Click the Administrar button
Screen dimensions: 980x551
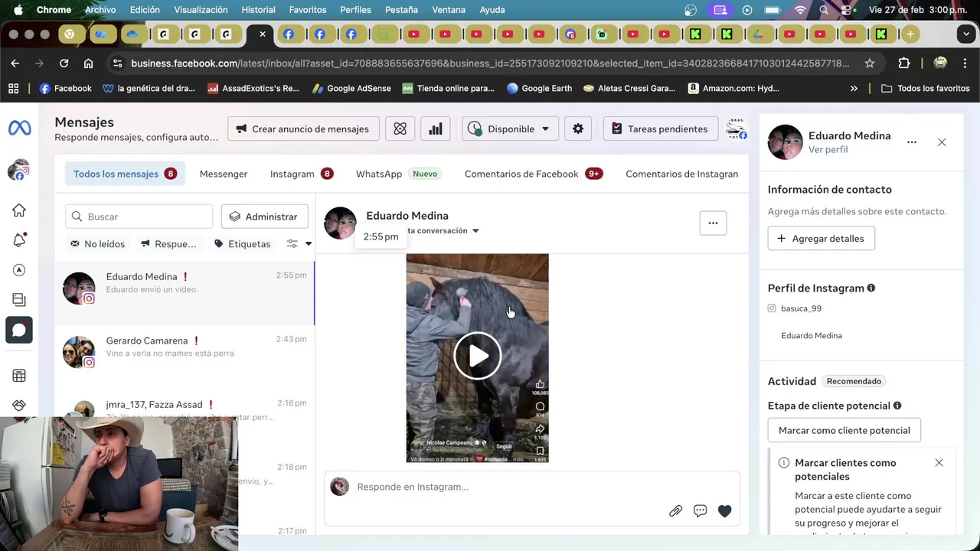click(x=264, y=217)
